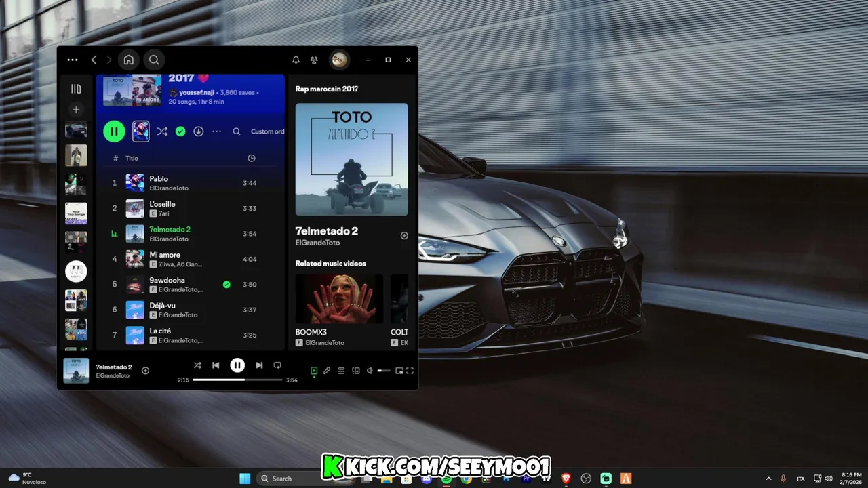Pause playback in the player bar
Viewport: 868px width, 488px height.
(237, 365)
